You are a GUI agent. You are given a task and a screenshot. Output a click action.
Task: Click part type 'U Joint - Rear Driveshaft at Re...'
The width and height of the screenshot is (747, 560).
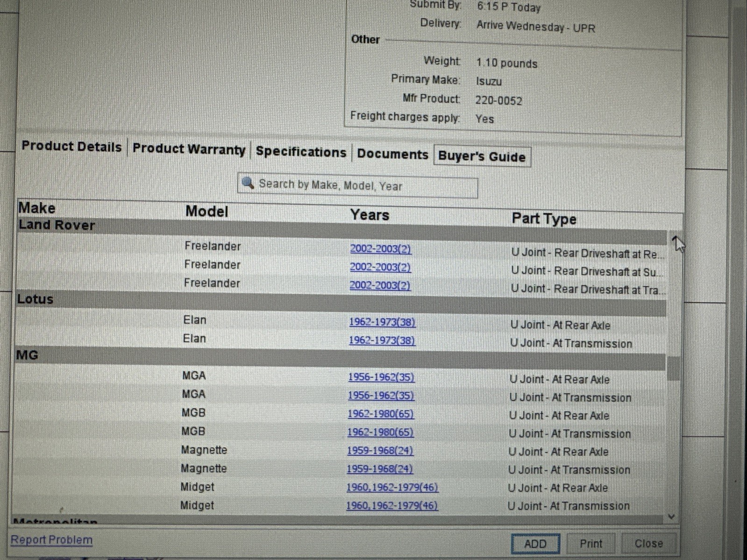click(x=587, y=254)
